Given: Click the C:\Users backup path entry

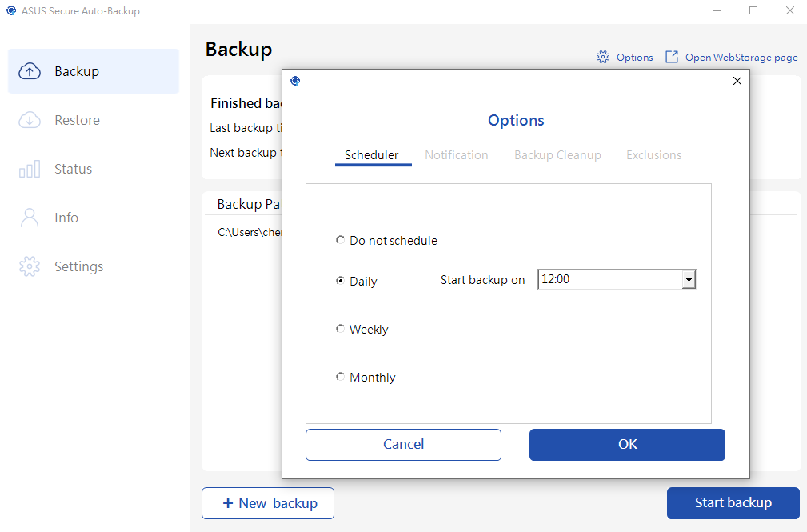Looking at the screenshot, I should [249, 232].
